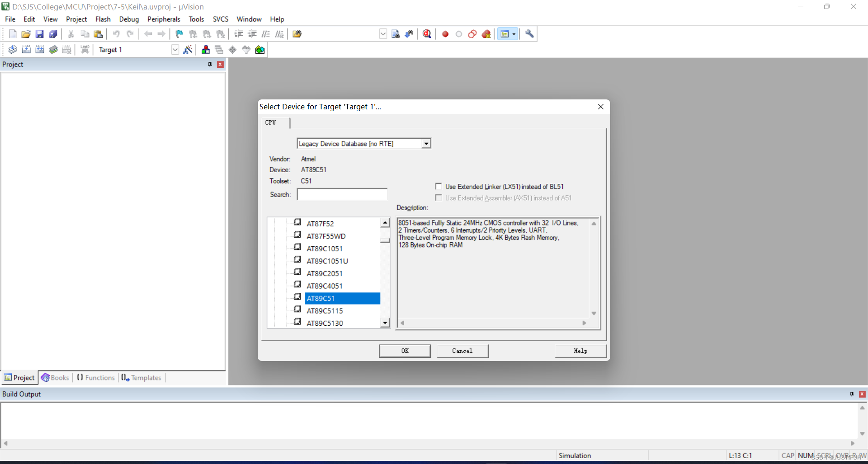Pin the Project panel

click(210, 65)
